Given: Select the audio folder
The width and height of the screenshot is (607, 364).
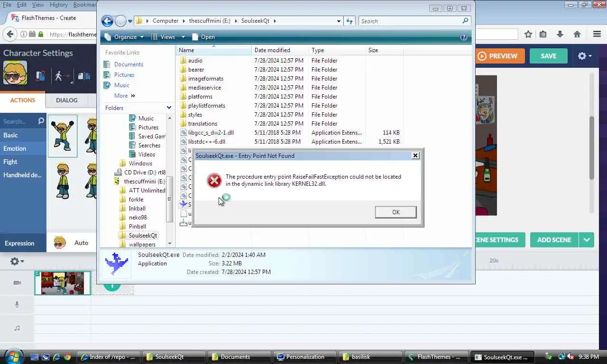Looking at the screenshot, I should coord(195,61).
